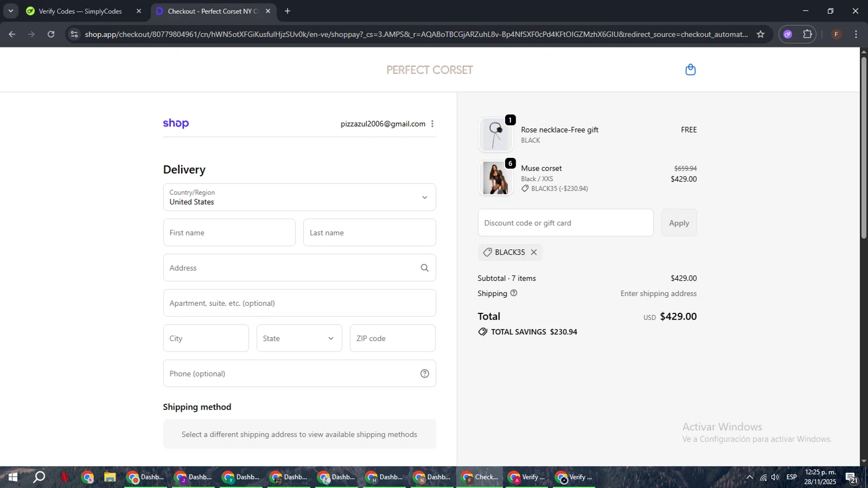Open Rose necklace product thumbnail
Screen dimensions: 868x488
click(x=495, y=134)
